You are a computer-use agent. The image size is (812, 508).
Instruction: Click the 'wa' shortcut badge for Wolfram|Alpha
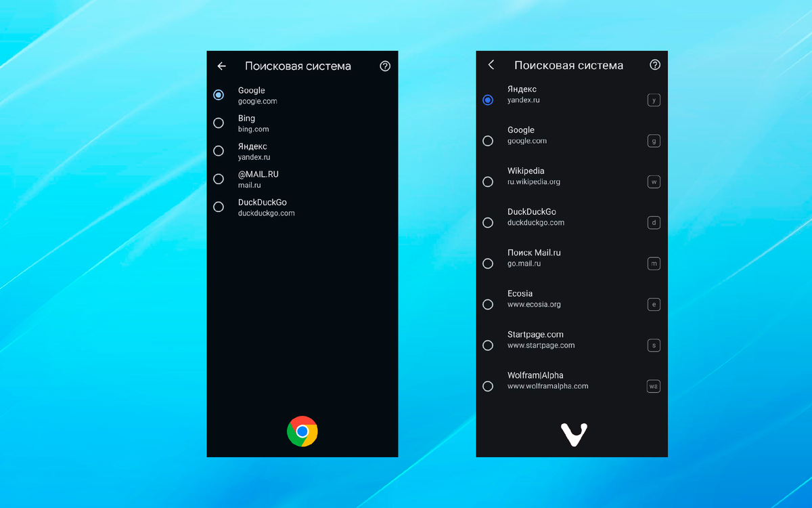point(654,386)
